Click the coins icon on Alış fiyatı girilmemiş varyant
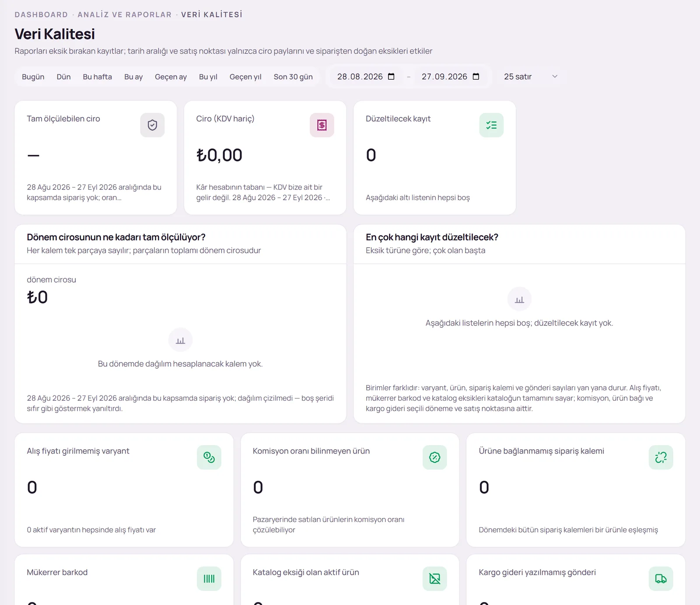Image resolution: width=700 pixels, height=605 pixels. pyautogui.click(x=209, y=458)
